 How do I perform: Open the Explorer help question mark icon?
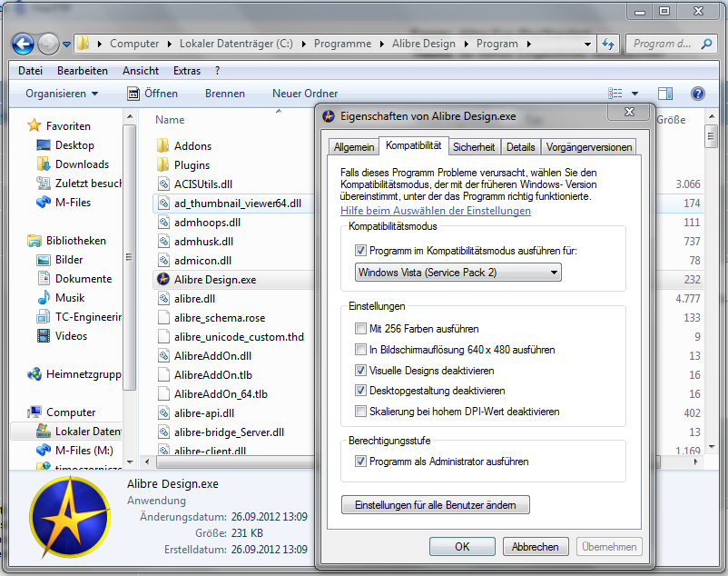point(697,94)
